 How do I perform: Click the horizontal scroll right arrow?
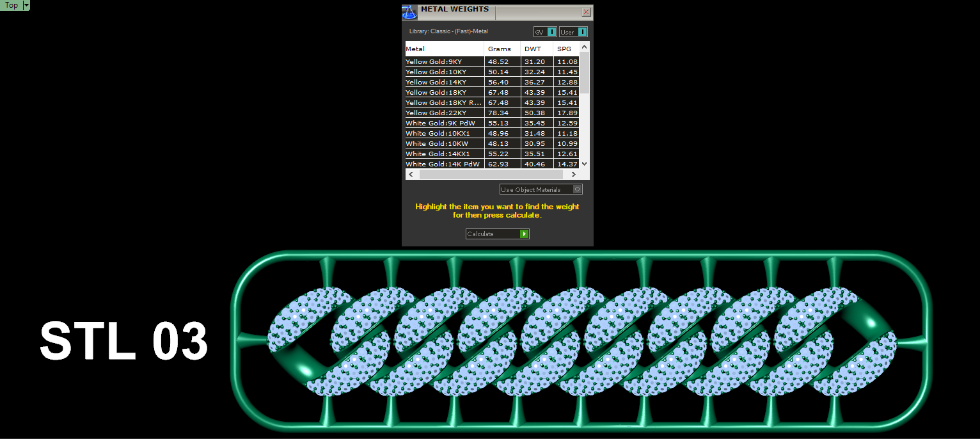[x=574, y=174]
